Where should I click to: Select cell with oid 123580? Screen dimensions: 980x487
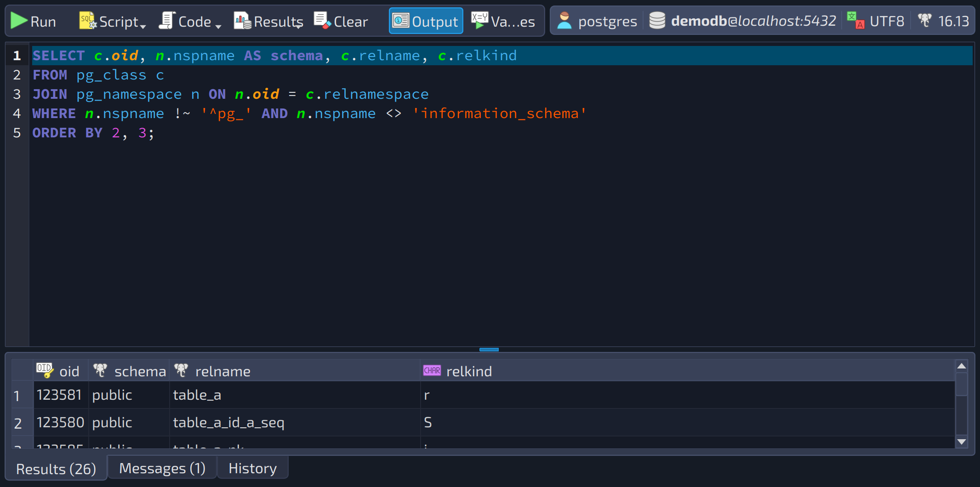point(61,422)
